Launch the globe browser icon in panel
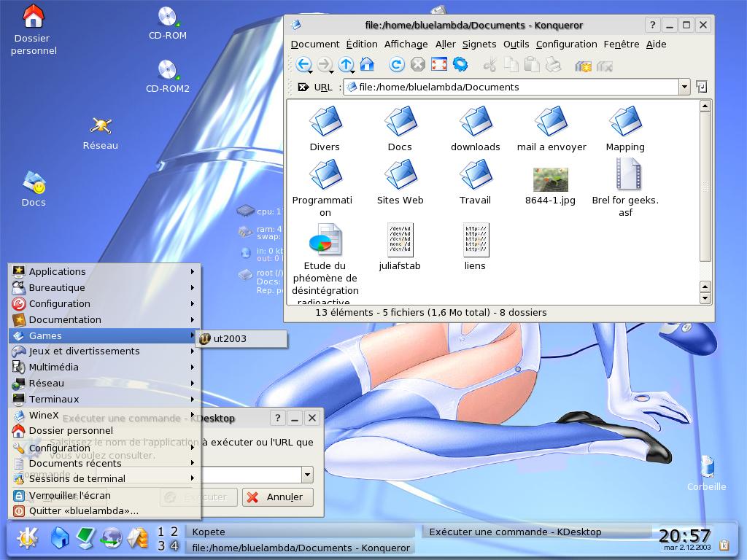 coord(112,539)
